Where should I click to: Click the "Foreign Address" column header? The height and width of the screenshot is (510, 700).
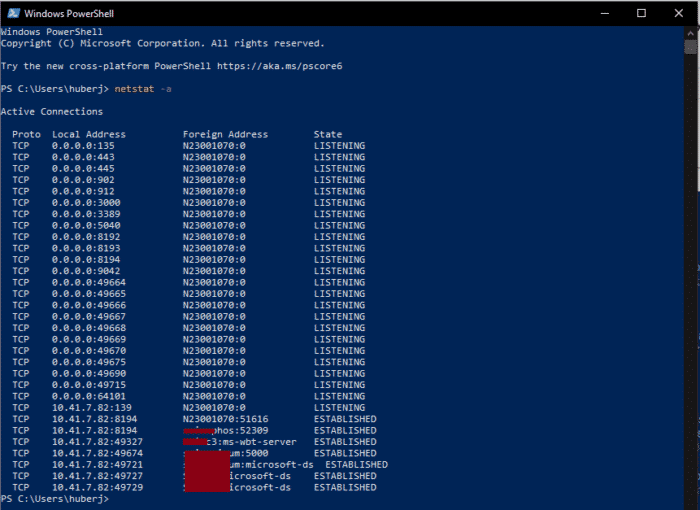tap(225, 134)
